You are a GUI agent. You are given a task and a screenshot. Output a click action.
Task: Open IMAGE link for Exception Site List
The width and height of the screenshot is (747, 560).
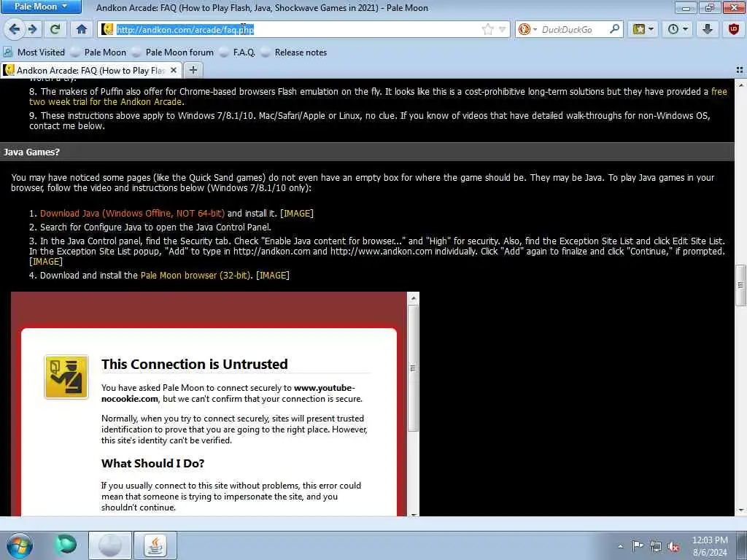tap(46, 262)
